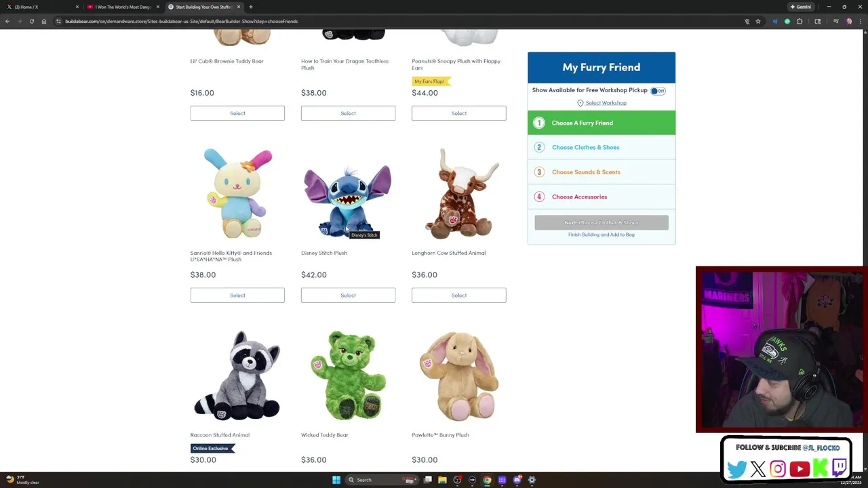Go to browser home page

[x=44, y=21]
